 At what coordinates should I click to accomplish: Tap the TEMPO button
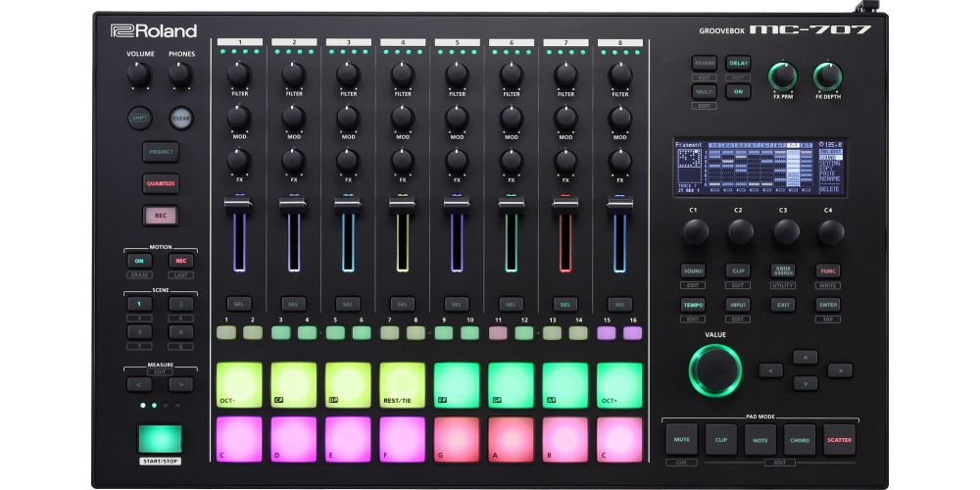click(693, 305)
